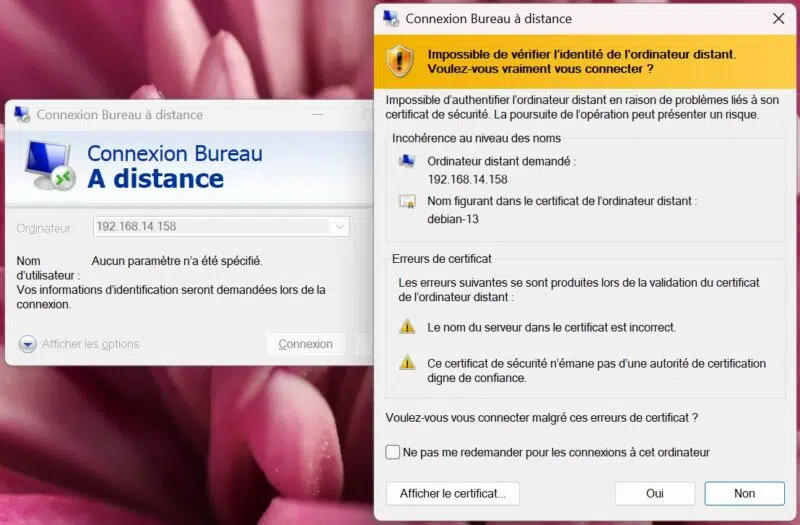Click warning triangle next to autorité de certification error

click(x=407, y=363)
